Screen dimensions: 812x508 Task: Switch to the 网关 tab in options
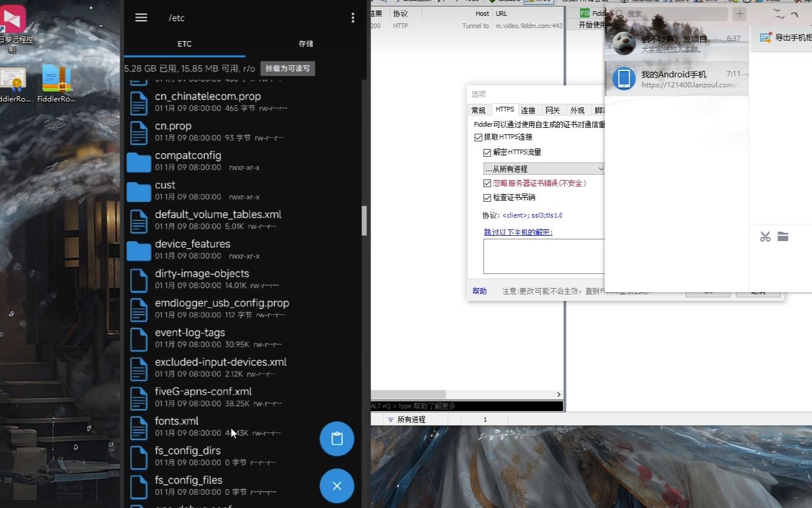click(x=552, y=110)
